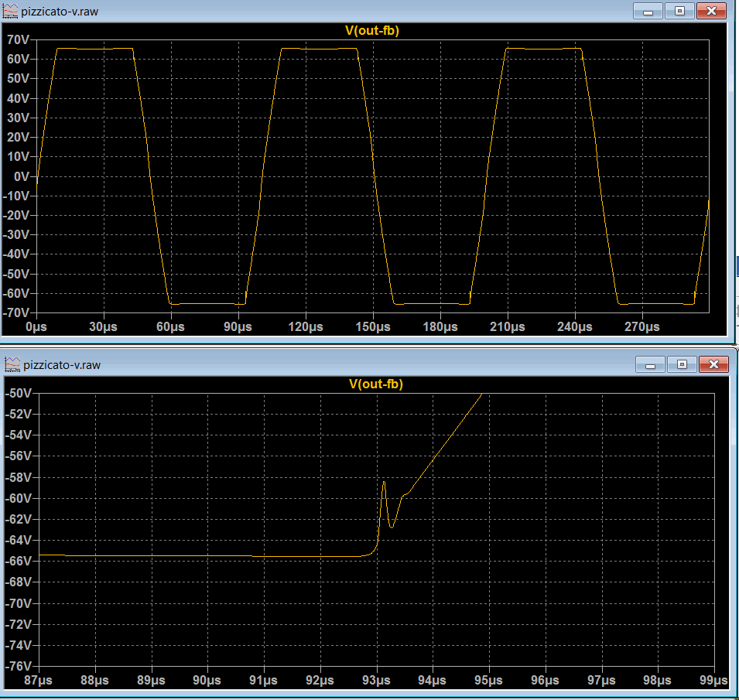This screenshot has width=739, height=700.
Task: Click the 210µs label on the upper plot's time axis
Action: coord(507,326)
